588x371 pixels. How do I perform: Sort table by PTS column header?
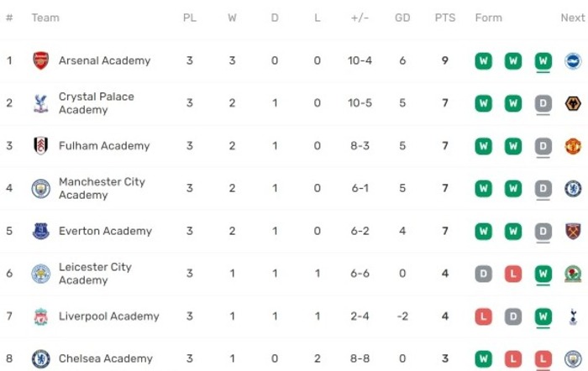coord(444,18)
